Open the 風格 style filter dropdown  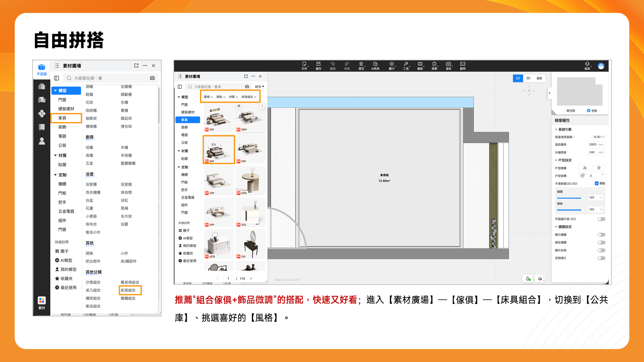click(x=208, y=97)
